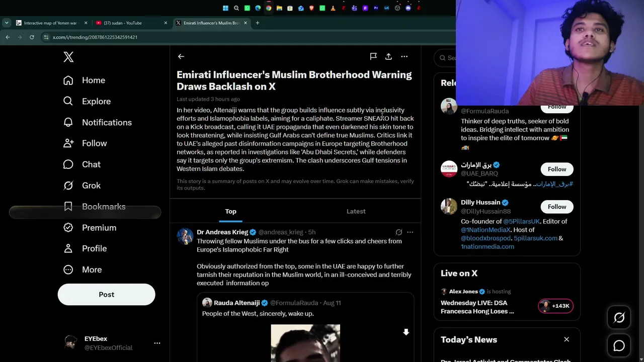This screenshot has height=362, width=644.
Task: Click the X search field
Action: (x=445, y=58)
